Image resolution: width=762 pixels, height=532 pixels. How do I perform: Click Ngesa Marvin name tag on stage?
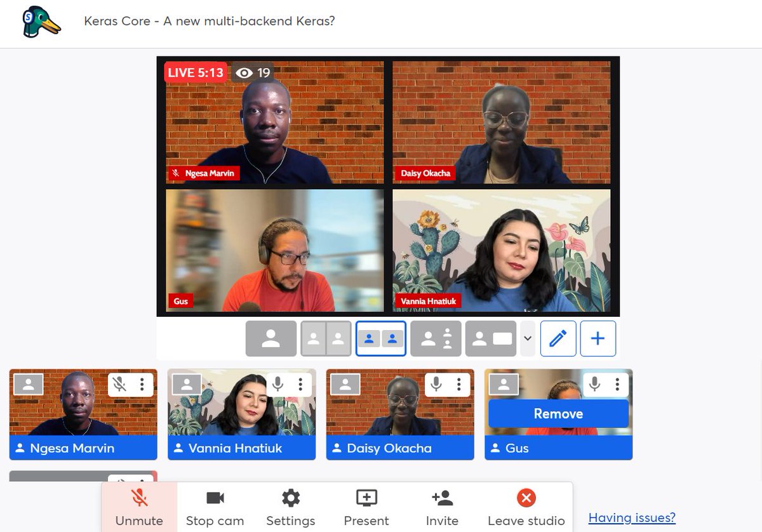point(204,173)
